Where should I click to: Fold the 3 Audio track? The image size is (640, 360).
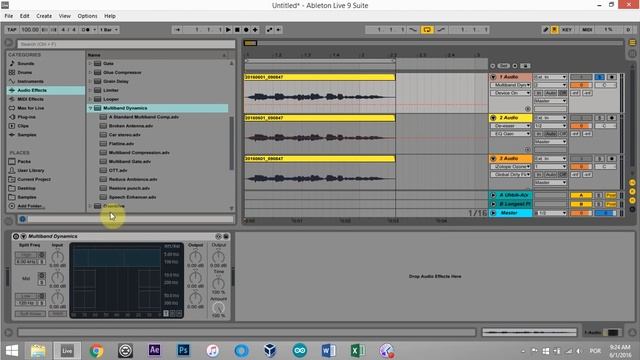(493, 158)
